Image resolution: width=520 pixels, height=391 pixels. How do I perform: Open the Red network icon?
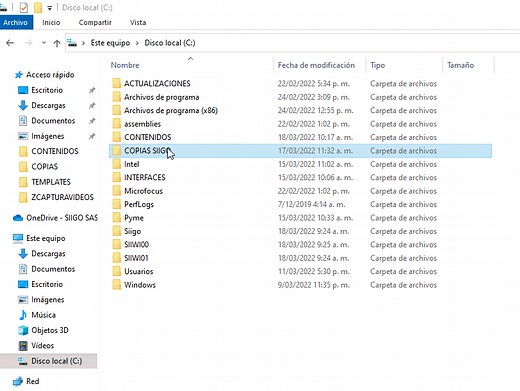click(18, 381)
